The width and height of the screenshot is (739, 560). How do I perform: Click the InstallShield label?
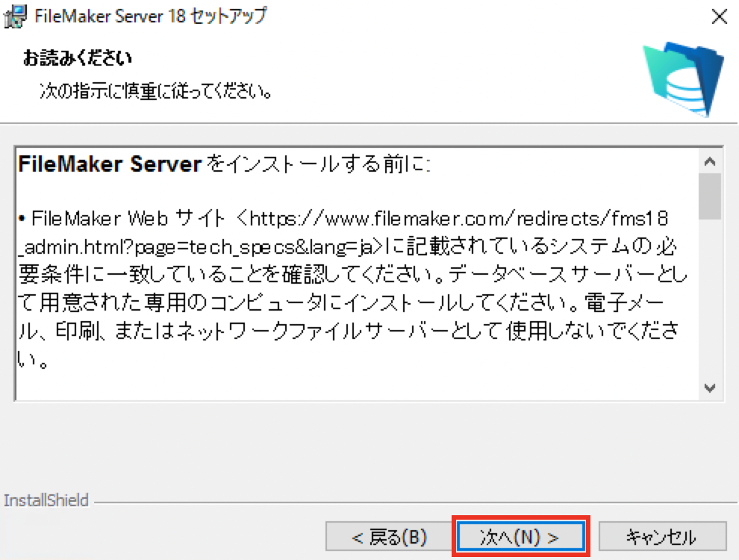46,500
